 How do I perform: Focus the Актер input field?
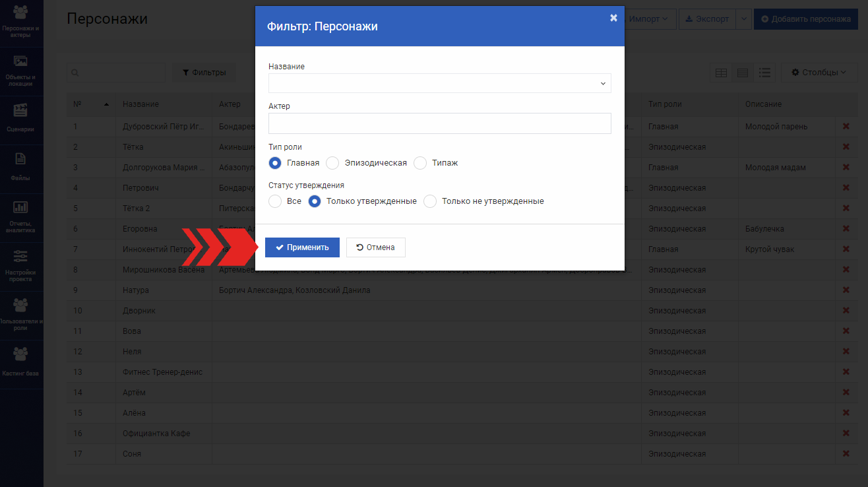(x=440, y=123)
